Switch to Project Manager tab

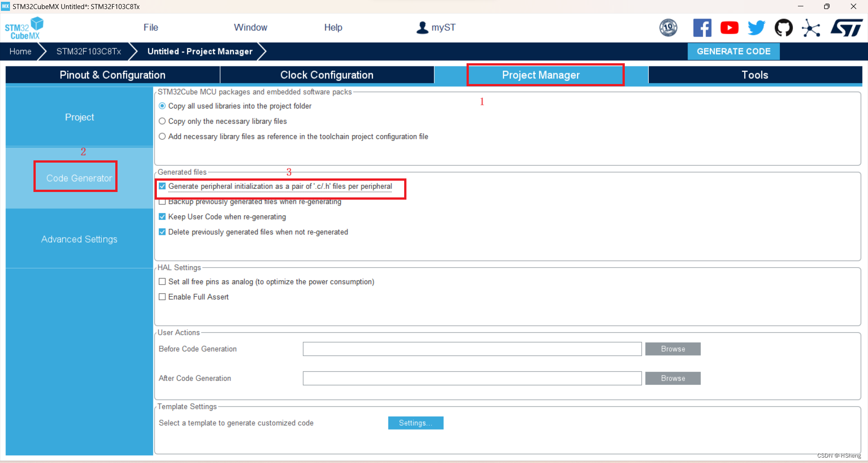[541, 75]
